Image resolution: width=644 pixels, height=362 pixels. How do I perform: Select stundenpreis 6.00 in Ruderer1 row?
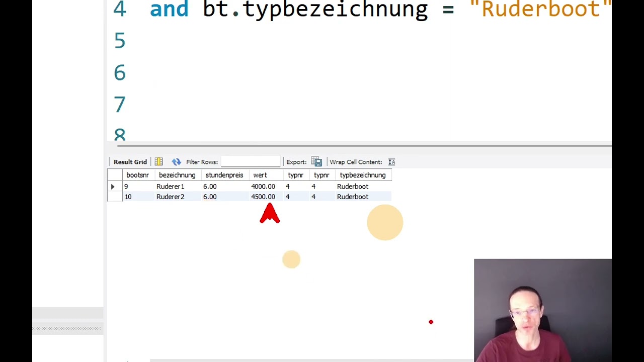pyautogui.click(x=224, y=187)
